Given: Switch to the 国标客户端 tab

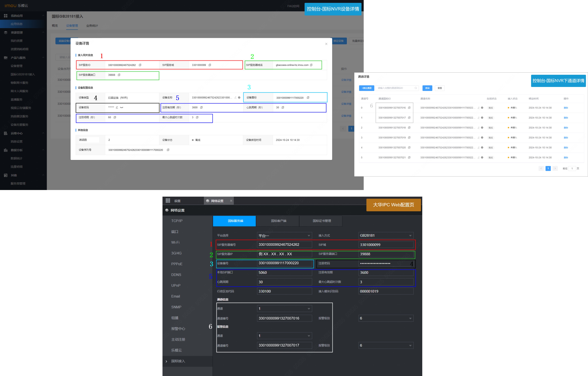Looking at the screenshot, I should click(278, 221).
